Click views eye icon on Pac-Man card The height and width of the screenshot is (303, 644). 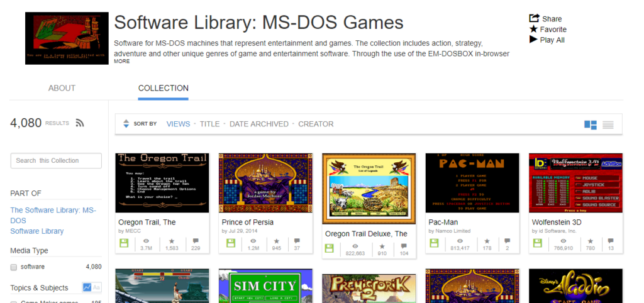pos(460,241)
